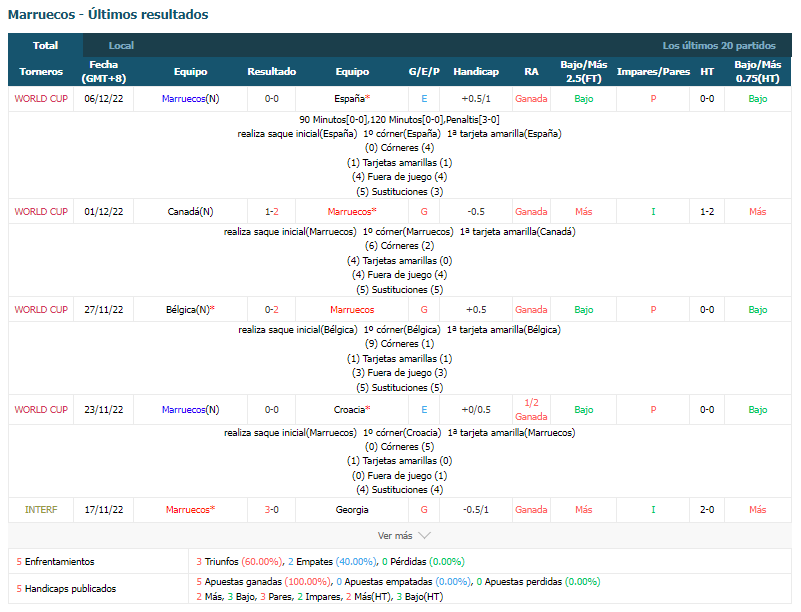
Task: Click '(9) Córneres (1)' stat line
Action: pyautogui.click(x=399, y=344)
